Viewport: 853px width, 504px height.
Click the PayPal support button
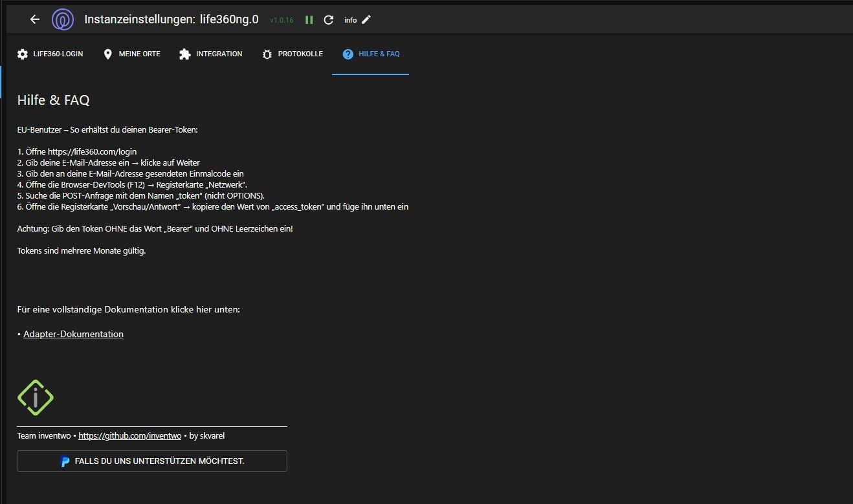152,461
